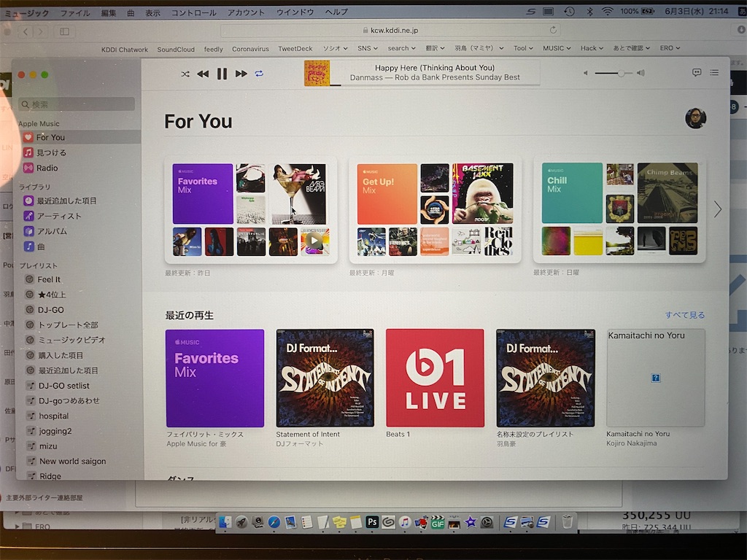Screen dimensions: 747x560
Task: Select DJ-goつめあわせ playlist
Action: click(x=69, y=401)
